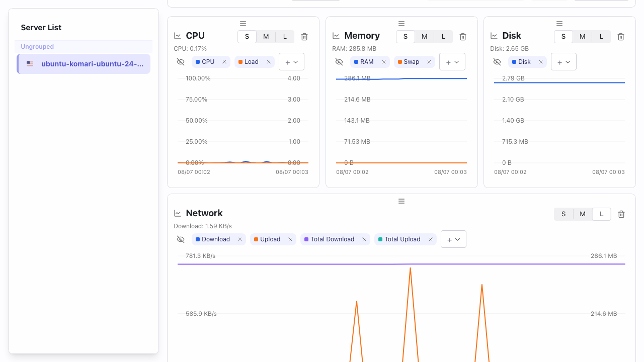Remove the Disk chart via trash icon
644x362 pixels.
tap(621, 37)
